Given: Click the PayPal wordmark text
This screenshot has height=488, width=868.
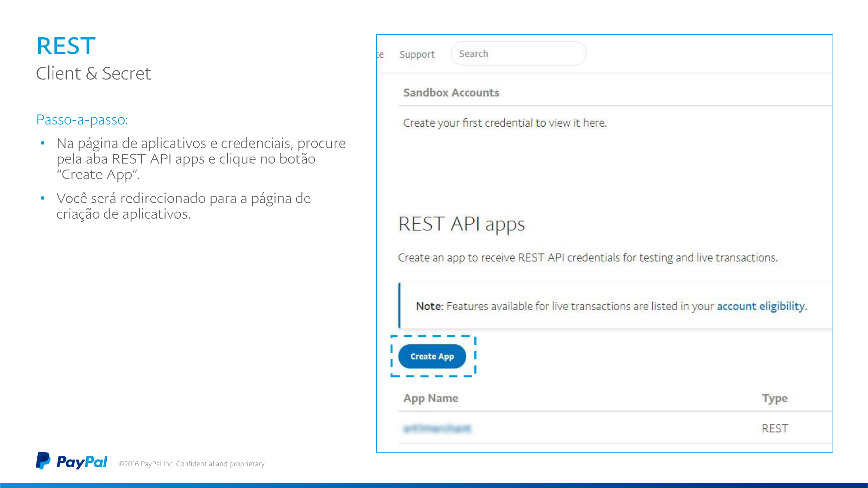Looking at the screenshot, I should tap(82, 462).
